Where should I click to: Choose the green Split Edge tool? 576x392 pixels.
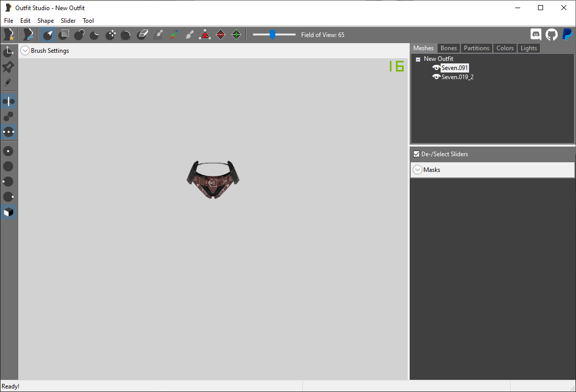point(236,34)
